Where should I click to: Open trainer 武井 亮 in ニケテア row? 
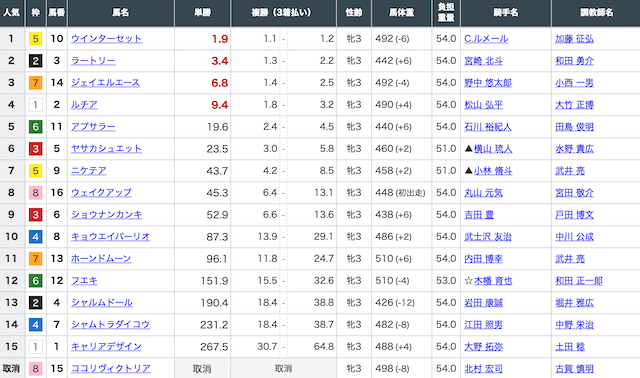[x=570, y=171]
